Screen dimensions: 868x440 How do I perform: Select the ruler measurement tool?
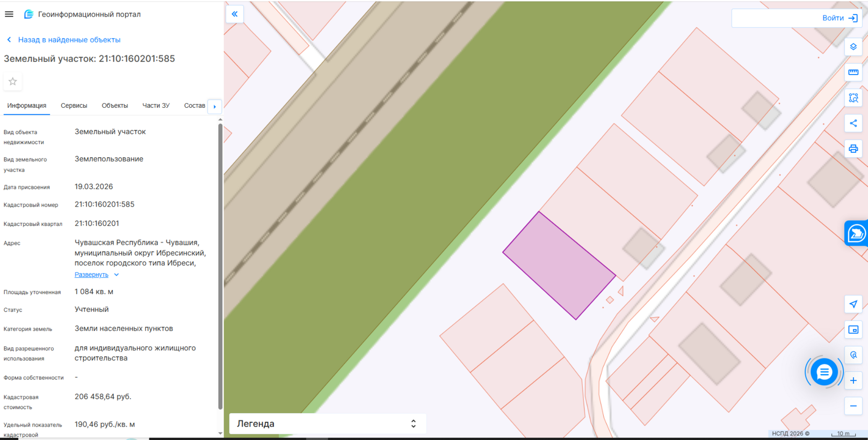point(853,72)
